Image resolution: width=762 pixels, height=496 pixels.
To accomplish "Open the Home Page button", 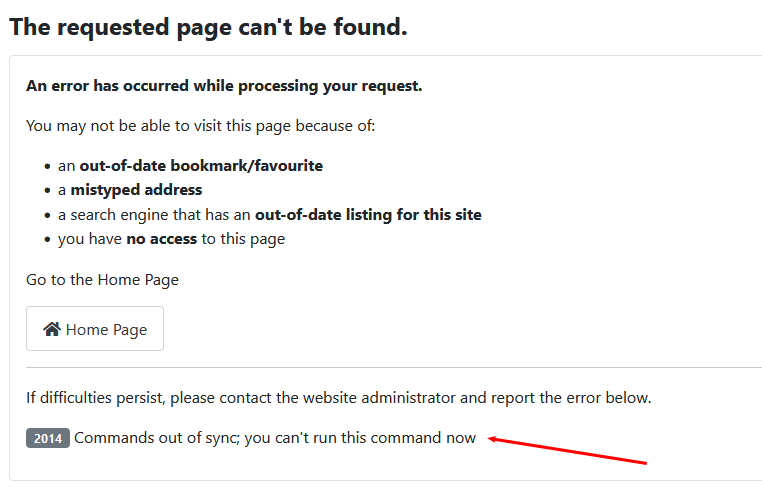I will pos(95,328).
